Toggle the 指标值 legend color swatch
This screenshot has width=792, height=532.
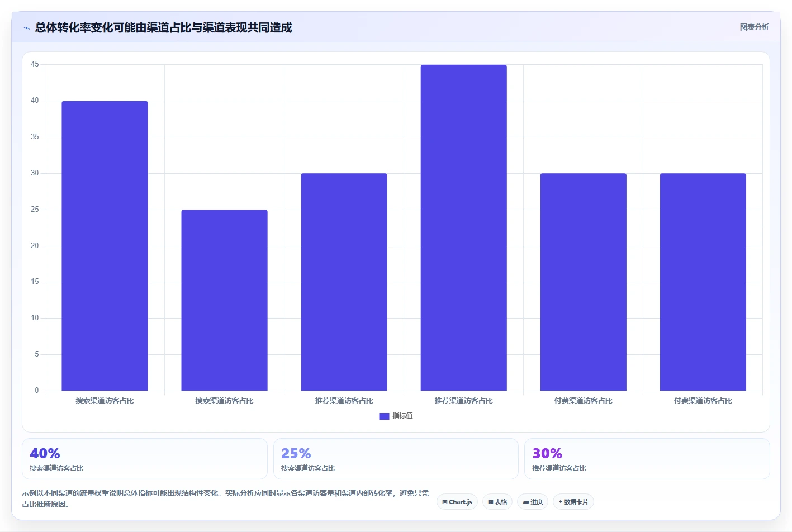point(384,416)
